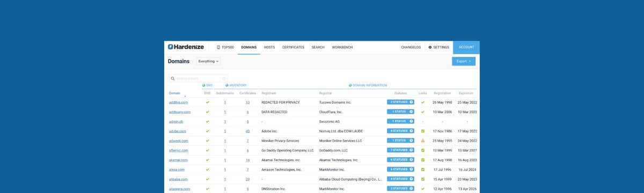Click the DNS green check for alibaba.com

point(207,179)
